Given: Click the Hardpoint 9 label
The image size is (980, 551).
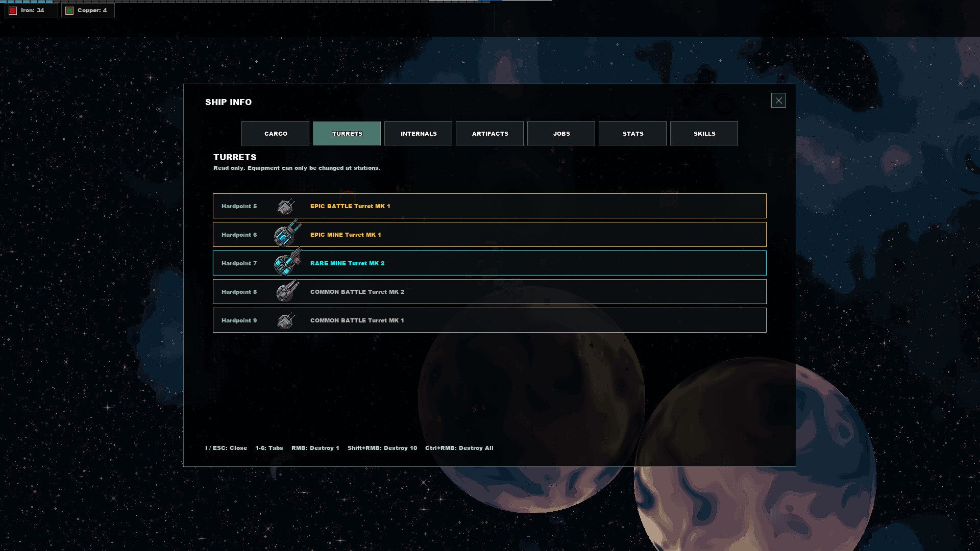Looking at the screenshot, I should coord(239,320).
